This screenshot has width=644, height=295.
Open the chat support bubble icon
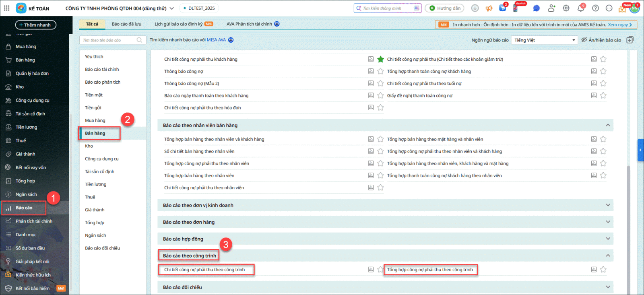(536, 8)
